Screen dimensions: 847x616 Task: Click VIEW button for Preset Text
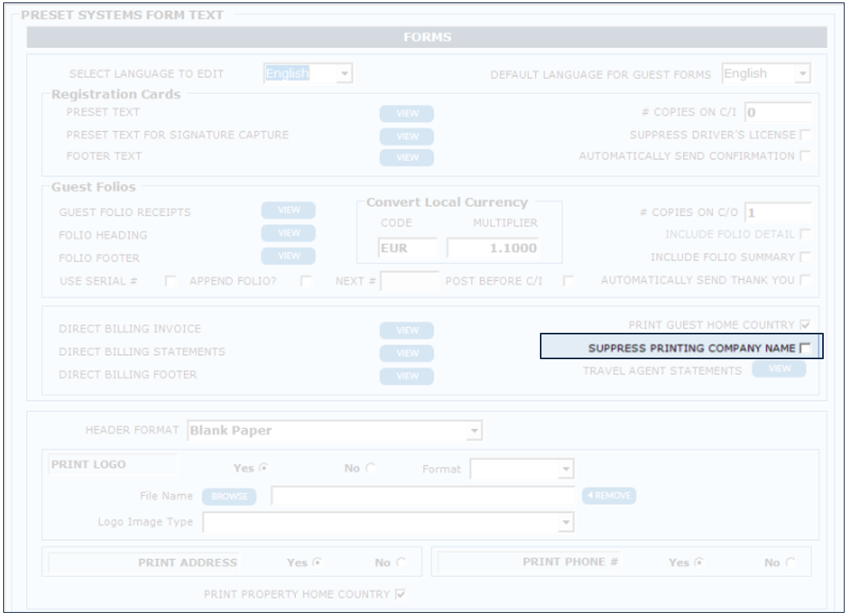pos(406,114)
